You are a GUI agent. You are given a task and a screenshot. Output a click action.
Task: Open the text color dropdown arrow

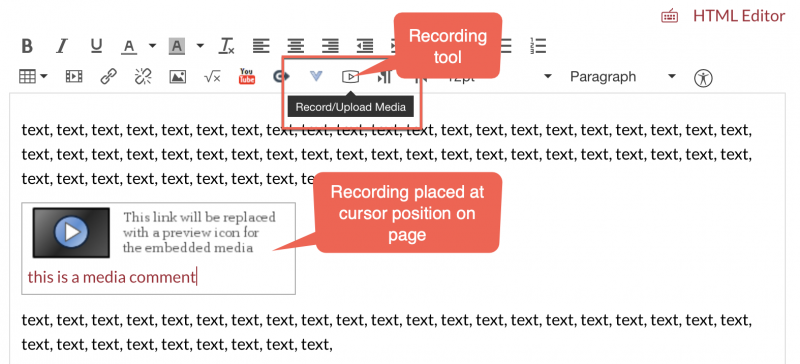(x=152, y=46)
